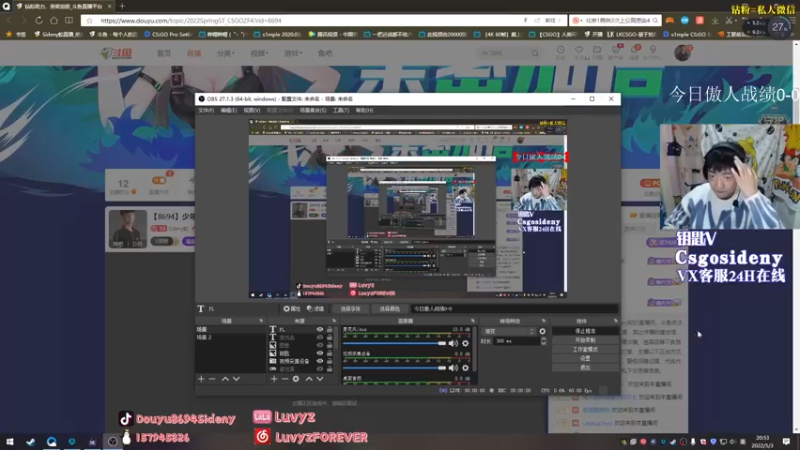Viewport: 800px width, 450px height.
Task: Toggle lock on 钥匙 source
Action: tap(329, 353)
